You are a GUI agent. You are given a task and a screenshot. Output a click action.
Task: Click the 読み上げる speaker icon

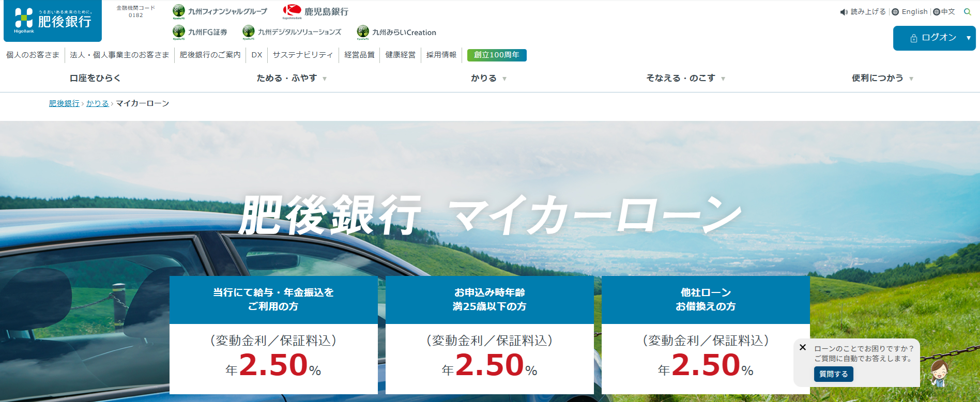pos(844,12)
